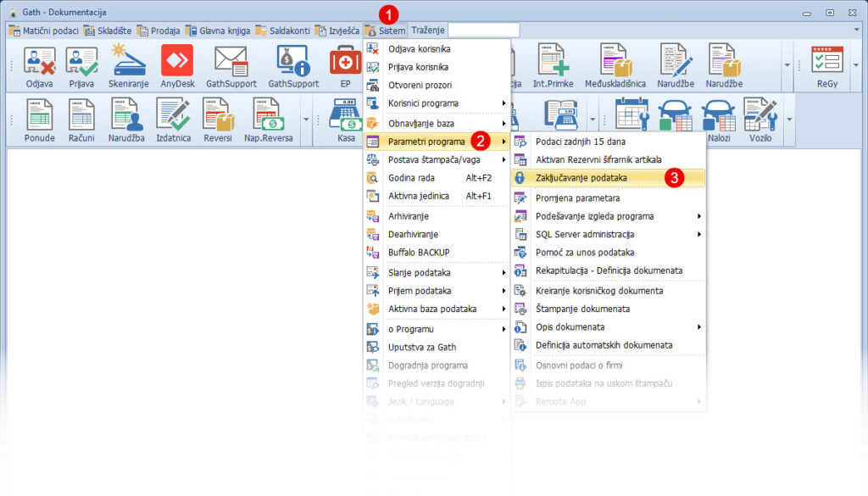Open the Kasa cash register icon
The width and height of the screenshot is (868, 496).
tap(346, 118)
